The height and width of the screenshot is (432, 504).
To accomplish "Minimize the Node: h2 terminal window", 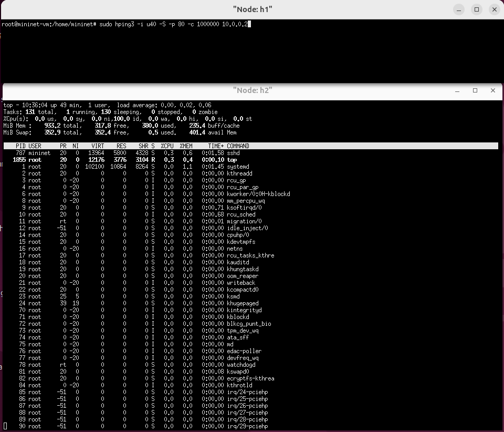I will (x=458, y=90).
